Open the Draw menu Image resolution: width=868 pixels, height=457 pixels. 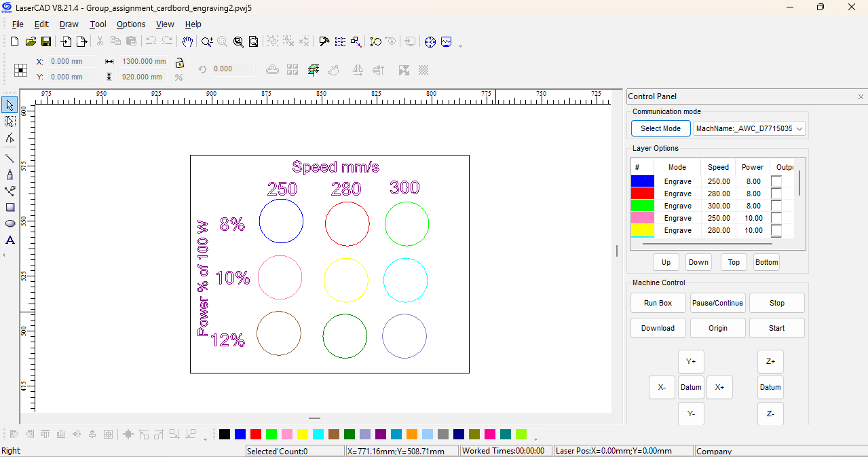[69, 24]
